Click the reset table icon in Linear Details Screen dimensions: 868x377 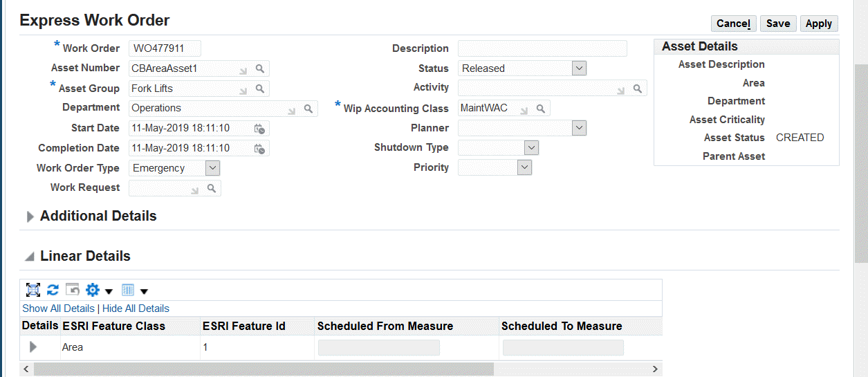click(x=73, y=290)
